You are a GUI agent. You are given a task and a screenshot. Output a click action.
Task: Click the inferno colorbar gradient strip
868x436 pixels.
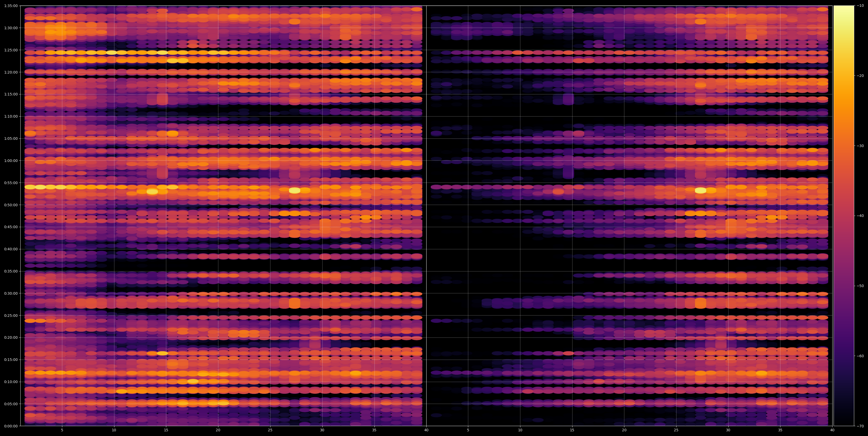pos(844,216)
